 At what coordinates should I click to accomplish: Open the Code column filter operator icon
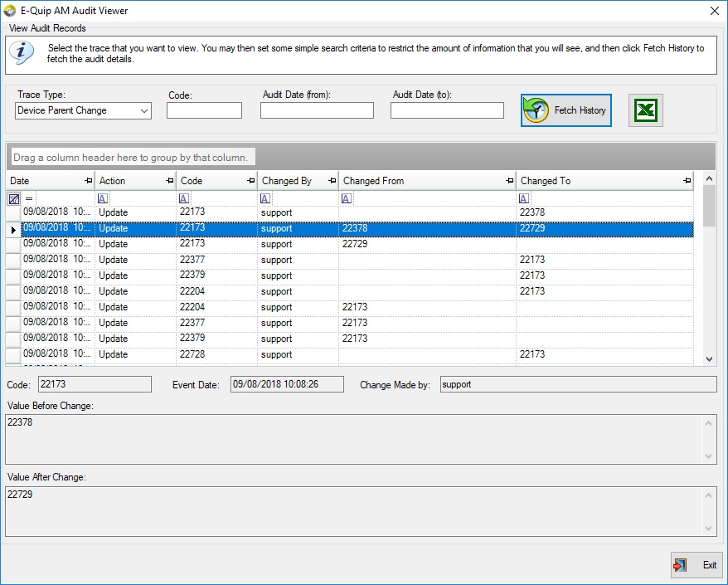pos(184,199)
